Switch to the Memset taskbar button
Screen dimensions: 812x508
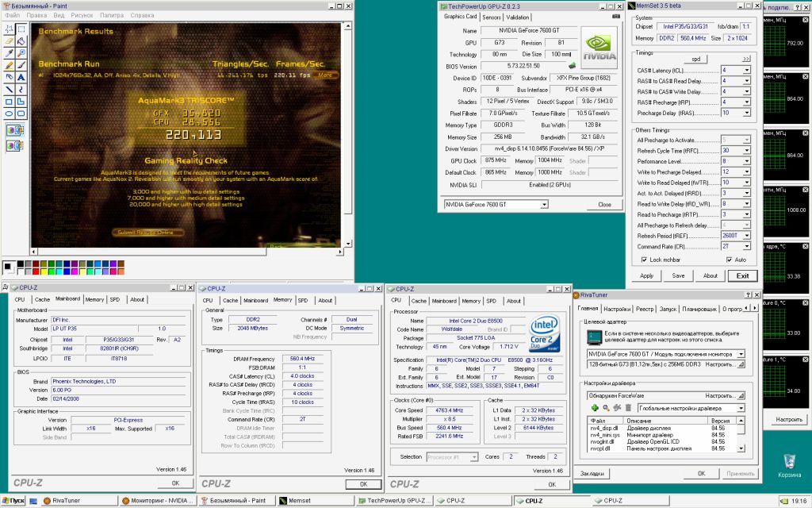(315, 501)
